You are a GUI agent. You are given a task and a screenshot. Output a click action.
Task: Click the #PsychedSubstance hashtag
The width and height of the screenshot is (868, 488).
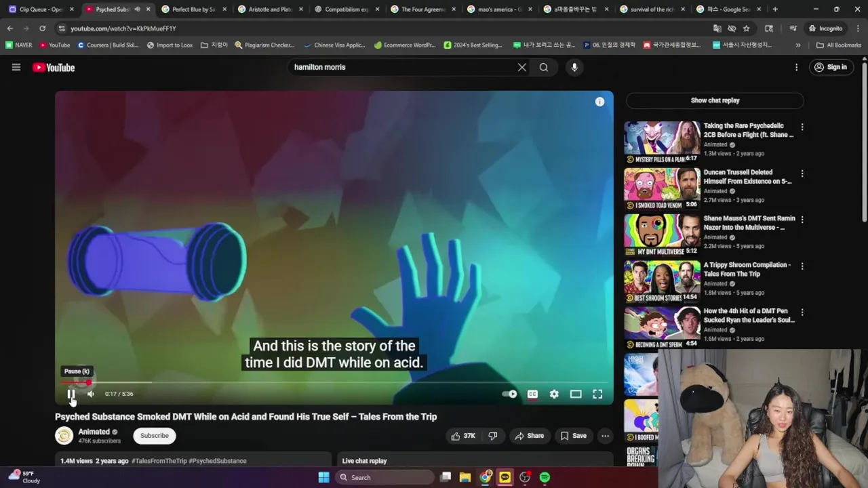(218, 461)
